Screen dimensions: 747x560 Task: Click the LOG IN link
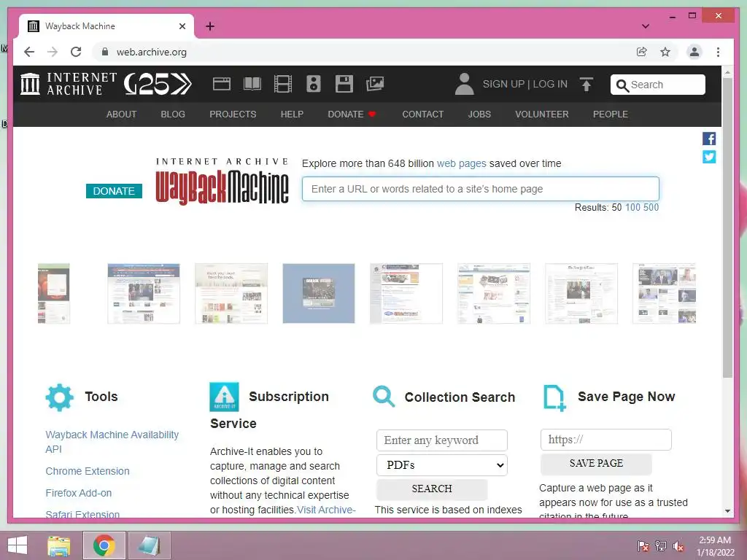(x=550, y=85)
